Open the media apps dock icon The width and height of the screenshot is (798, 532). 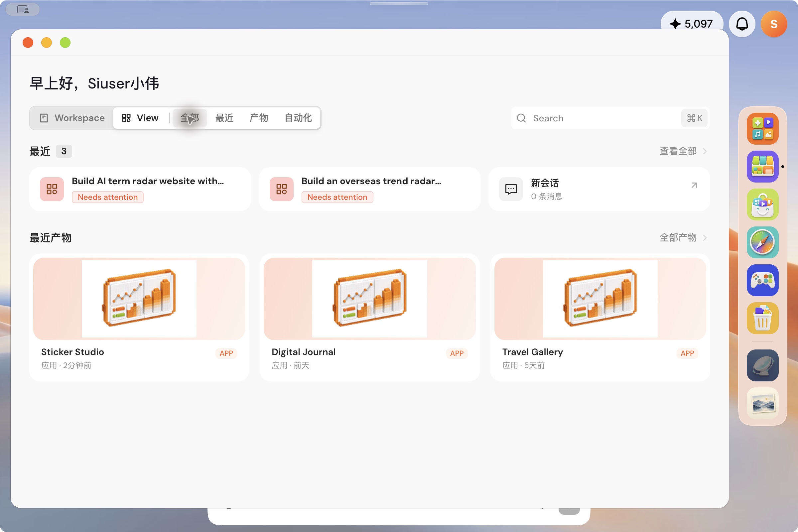(762, 129)
